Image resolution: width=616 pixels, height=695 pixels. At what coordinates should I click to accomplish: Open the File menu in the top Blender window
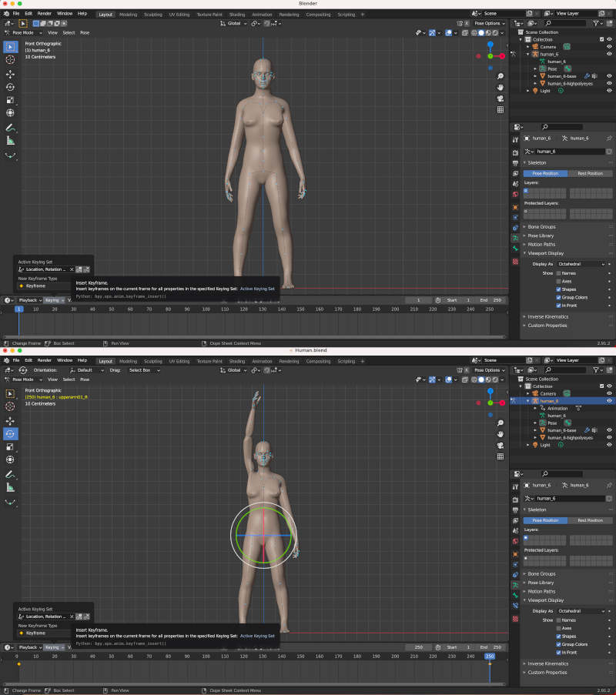(16, 14)
